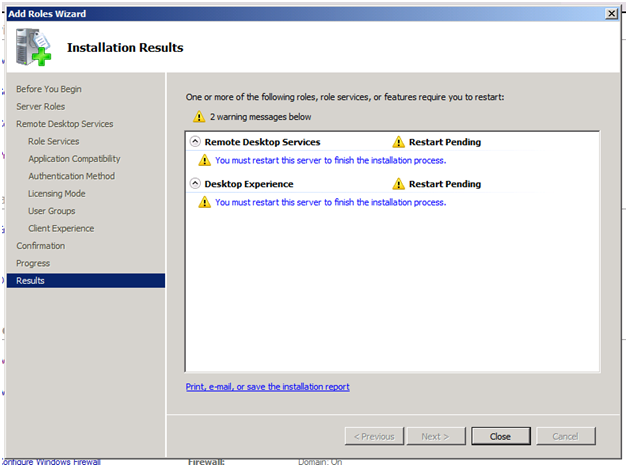
Task: Select 'Authentication Method' step
Action: (x=71, y=176)
